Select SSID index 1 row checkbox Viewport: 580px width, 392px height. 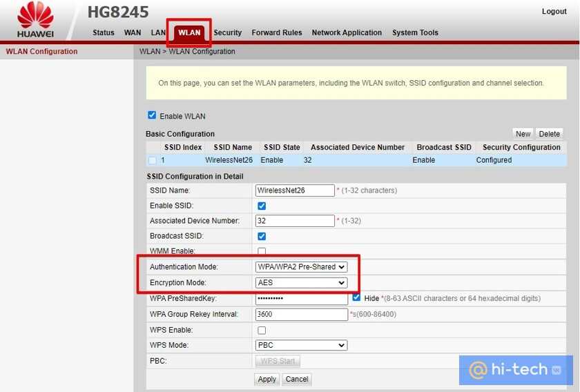click(x=152, y=160)
